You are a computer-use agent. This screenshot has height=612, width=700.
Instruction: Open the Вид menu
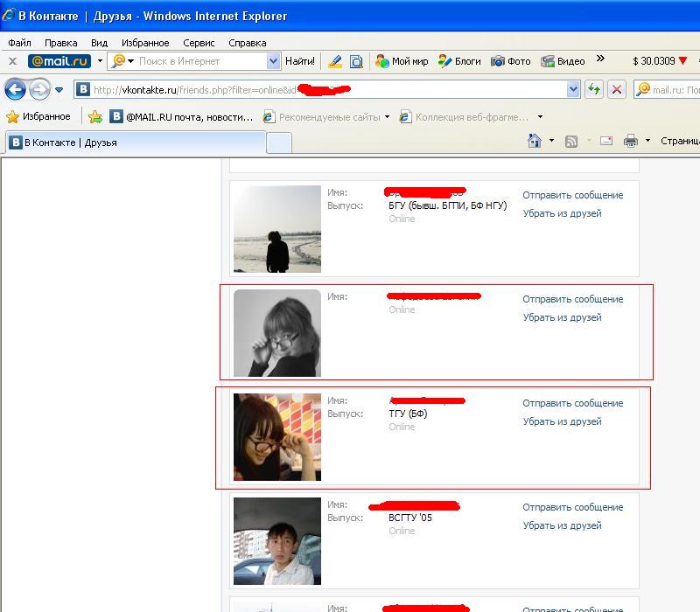coord(99,43)
